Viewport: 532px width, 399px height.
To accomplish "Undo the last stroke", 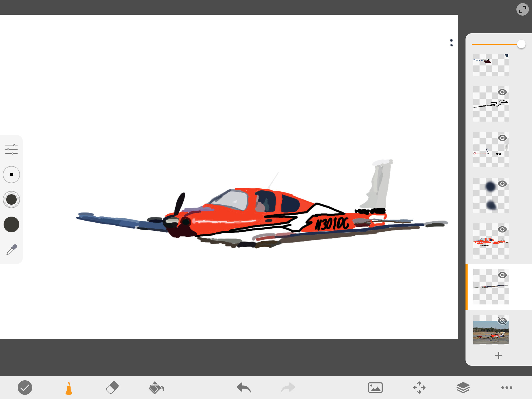I will click(x=244, y=388).
